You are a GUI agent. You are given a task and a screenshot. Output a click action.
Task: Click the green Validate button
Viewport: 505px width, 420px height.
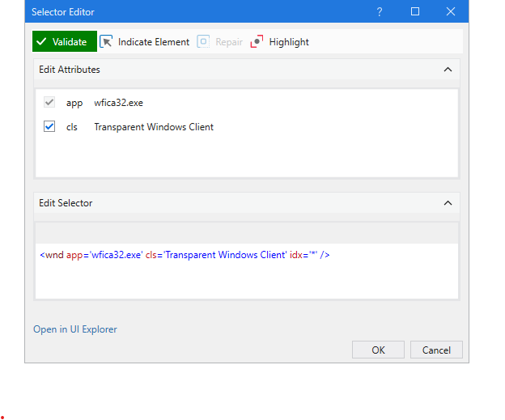pyautogui.click(x=65, y=41)
